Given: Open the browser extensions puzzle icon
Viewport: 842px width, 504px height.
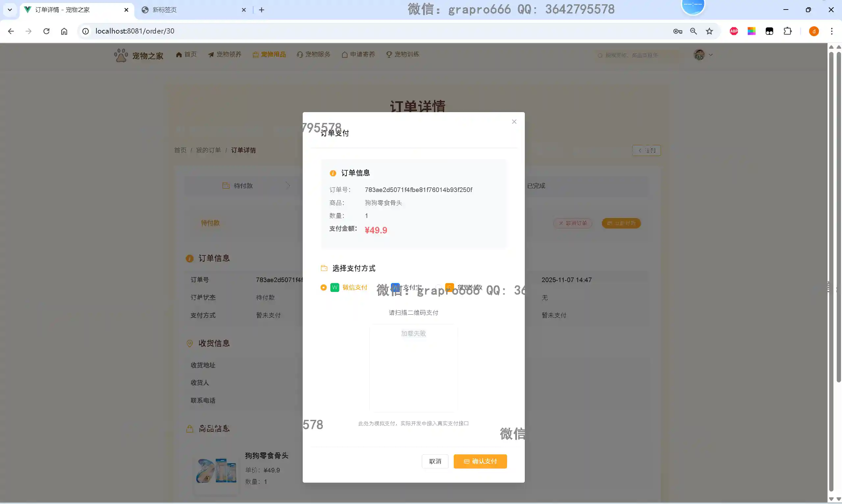Looking at the screenshot, I should (787, 31).
